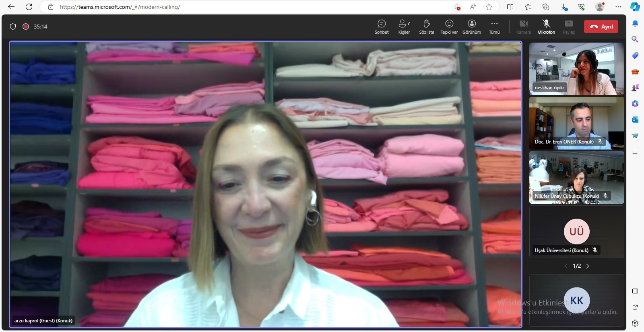Expand the Tümü more options menu
The width and height of the screenshot is (644, 332).
(494, 27)
